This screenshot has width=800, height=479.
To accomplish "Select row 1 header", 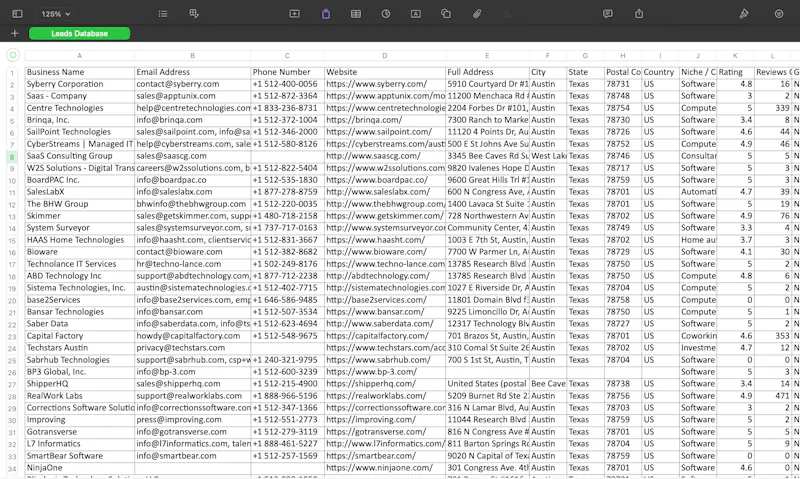I will (12, 73).
